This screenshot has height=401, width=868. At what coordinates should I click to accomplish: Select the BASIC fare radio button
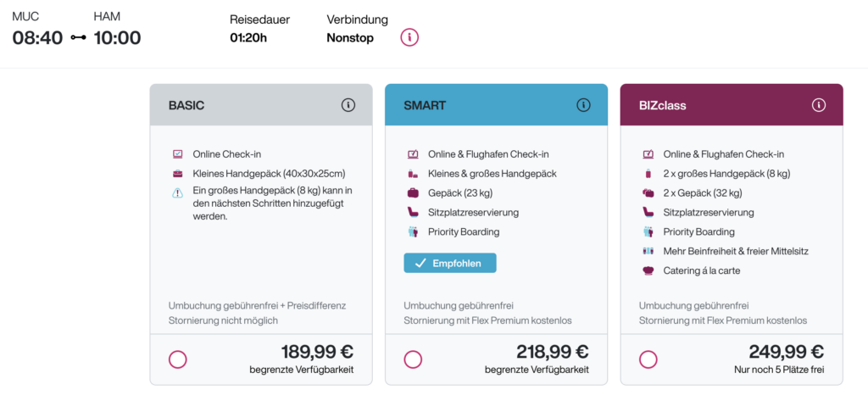pos(178,359)
